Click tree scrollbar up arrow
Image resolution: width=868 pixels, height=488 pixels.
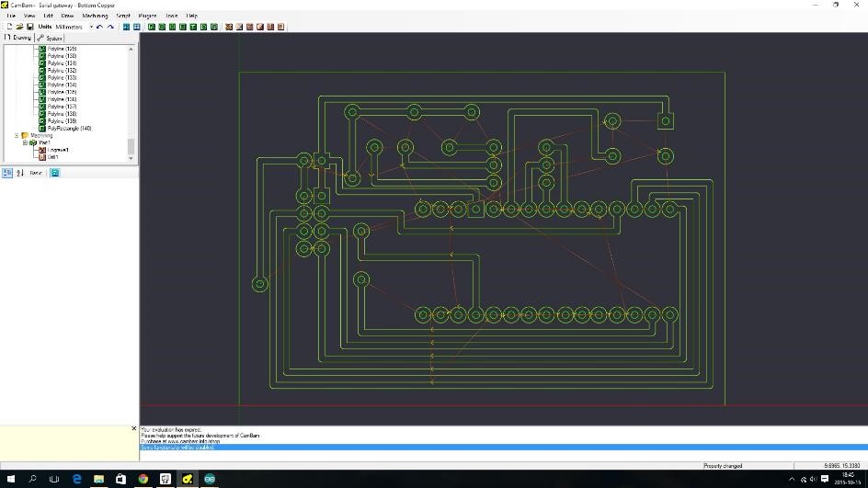(x=131, y=50)
